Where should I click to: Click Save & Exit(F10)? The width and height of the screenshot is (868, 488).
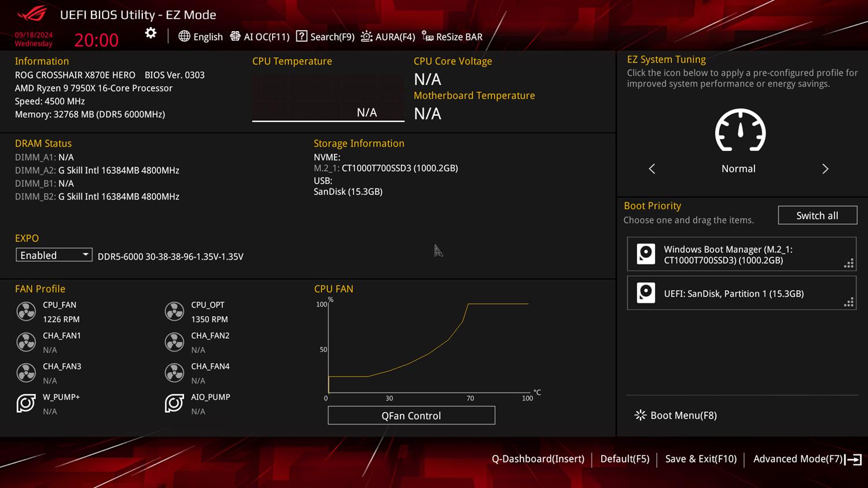(x=701, y=459)
